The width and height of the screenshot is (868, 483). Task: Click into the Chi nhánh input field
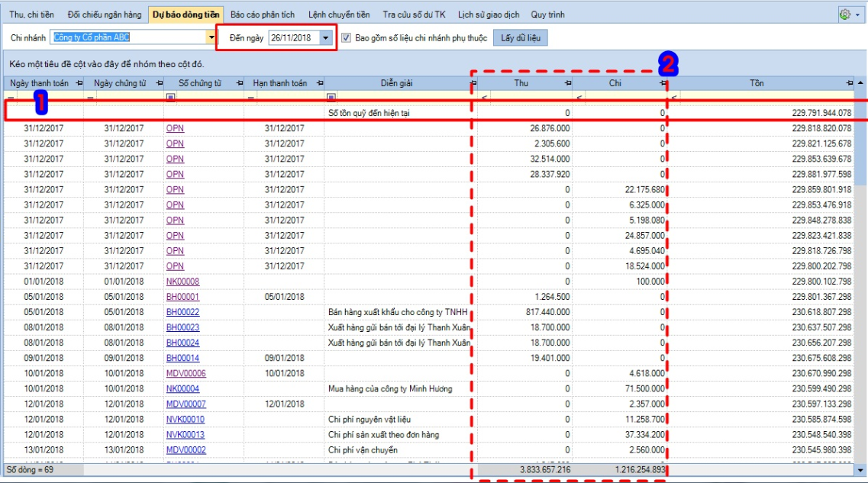point(128,37)
